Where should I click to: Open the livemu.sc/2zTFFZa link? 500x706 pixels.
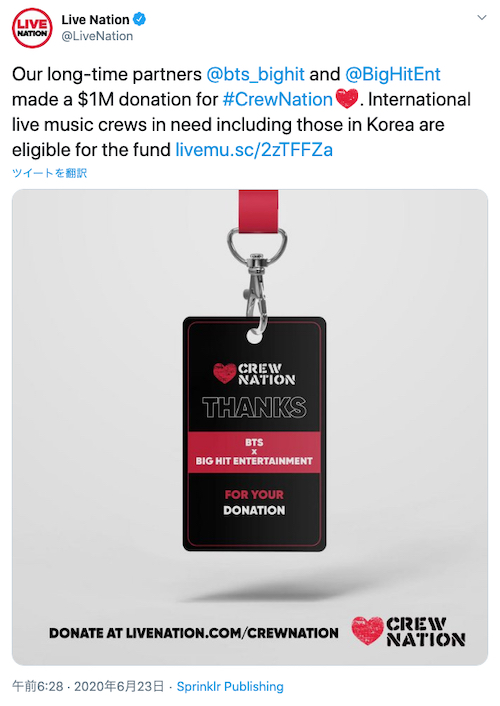pos(254,150)
